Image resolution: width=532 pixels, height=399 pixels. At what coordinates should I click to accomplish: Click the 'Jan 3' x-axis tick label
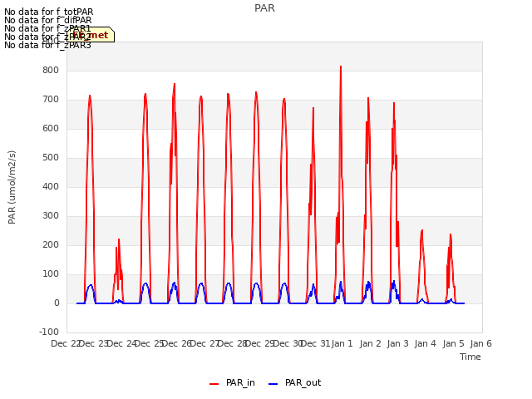click(x=397, y=343)
